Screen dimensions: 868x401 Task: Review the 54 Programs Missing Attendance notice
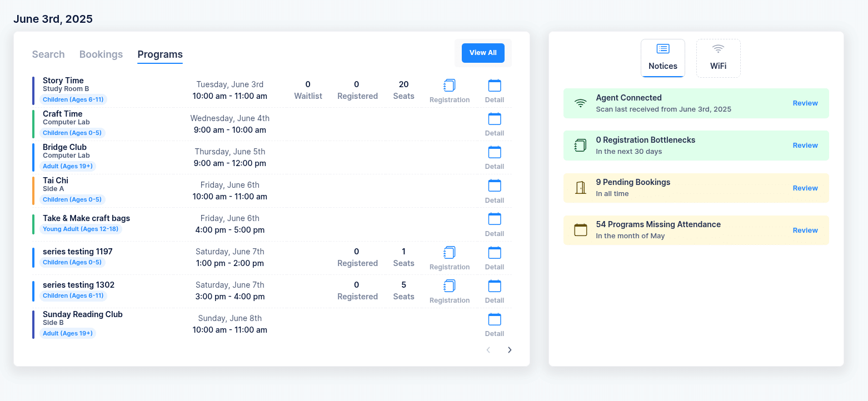(805, 230)
